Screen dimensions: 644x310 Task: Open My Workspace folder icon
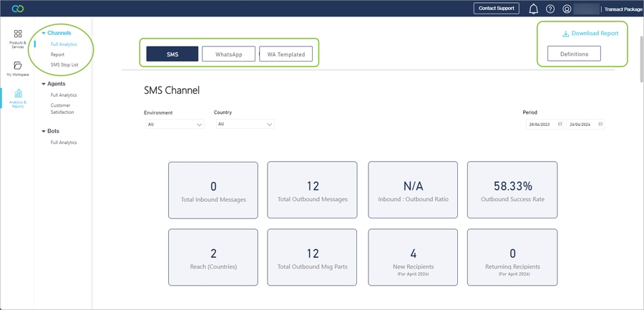coord(18,68)
